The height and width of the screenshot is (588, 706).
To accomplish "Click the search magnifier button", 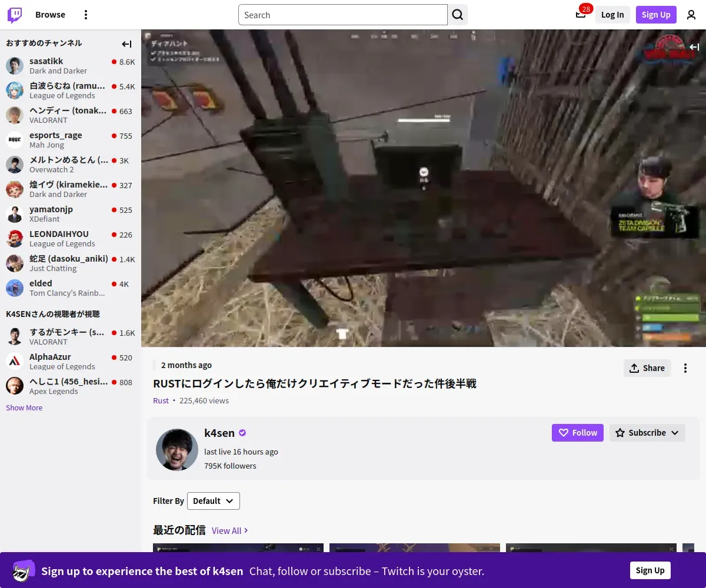I will (458, 15).
